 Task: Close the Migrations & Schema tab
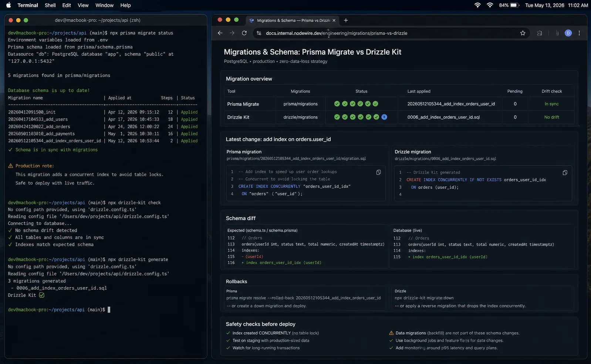334,20
